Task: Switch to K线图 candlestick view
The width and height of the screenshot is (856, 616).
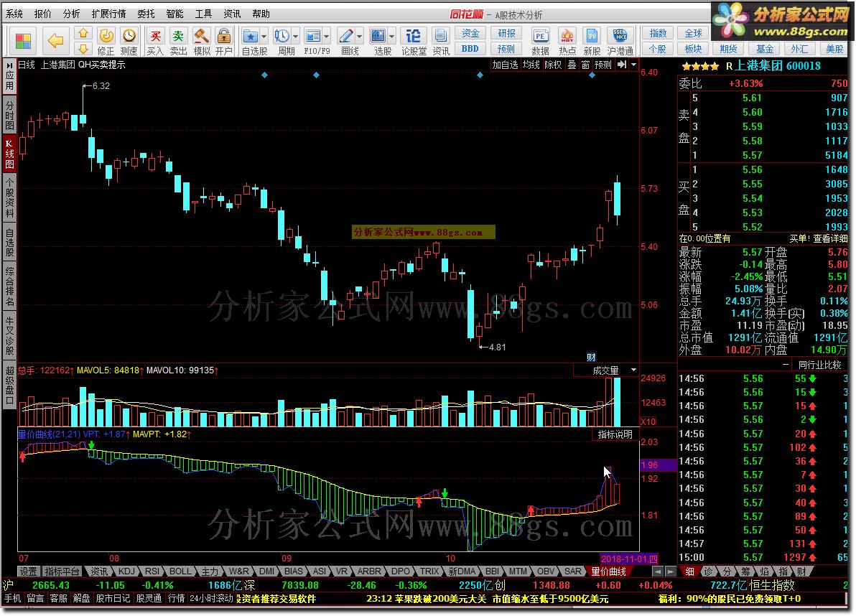Action: click(x=9, y=154)
